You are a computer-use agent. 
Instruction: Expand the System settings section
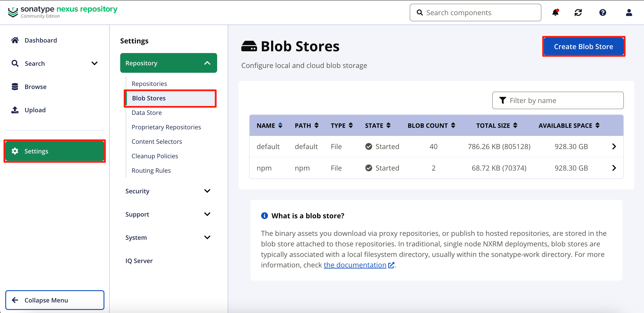207,237
